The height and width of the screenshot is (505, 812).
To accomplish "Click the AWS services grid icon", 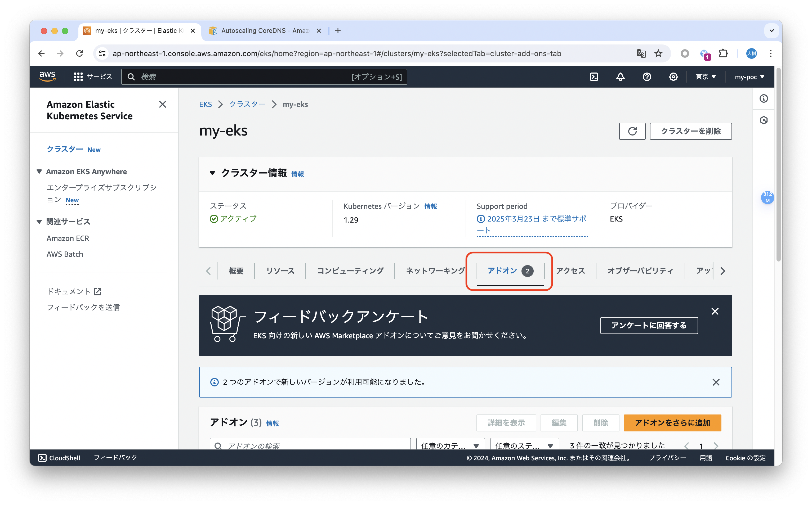I will tap(78, 77).
